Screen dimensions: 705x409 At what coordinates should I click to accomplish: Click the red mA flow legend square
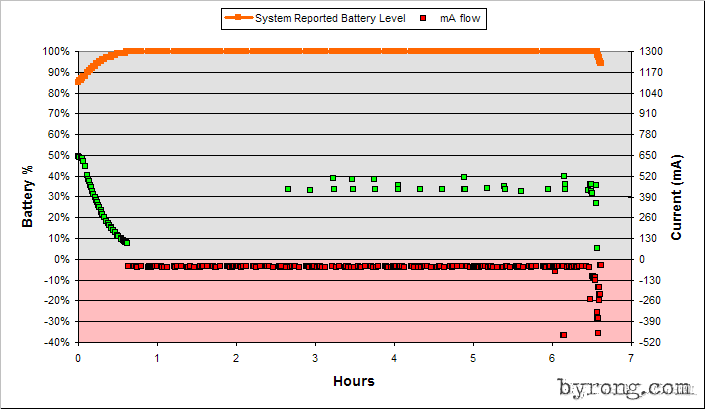pyautogui.click(x=423, y=18)
